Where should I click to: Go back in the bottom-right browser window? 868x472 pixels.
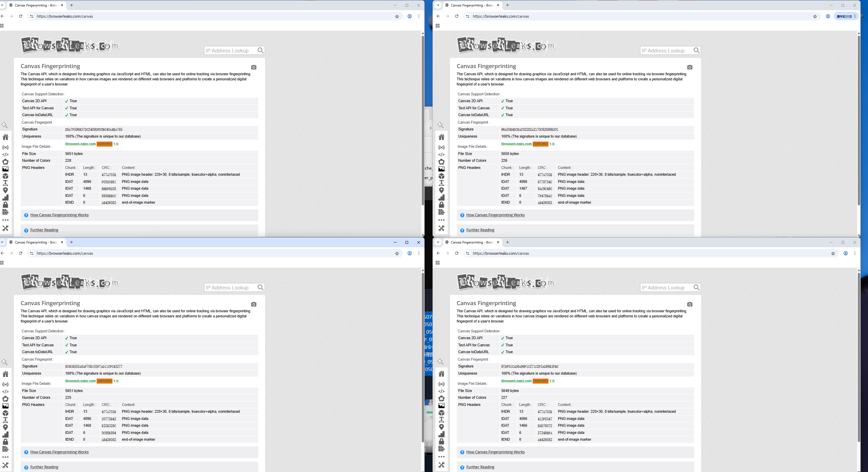pos(438,253)
